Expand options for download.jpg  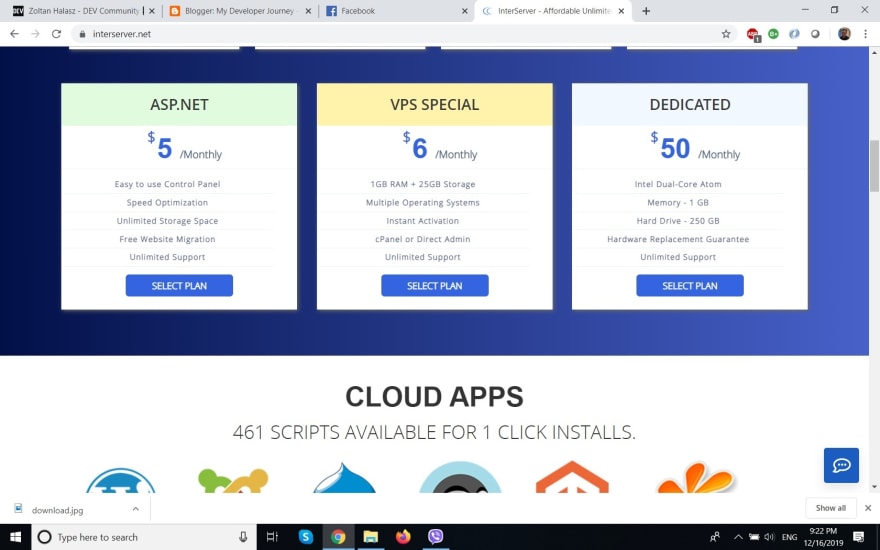click(135, 509)
